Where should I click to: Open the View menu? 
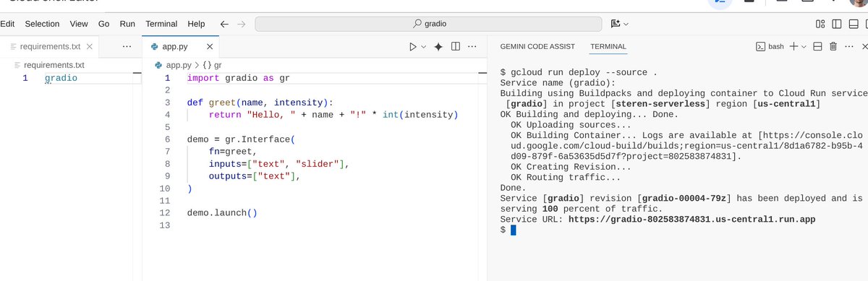click(79, 24)
